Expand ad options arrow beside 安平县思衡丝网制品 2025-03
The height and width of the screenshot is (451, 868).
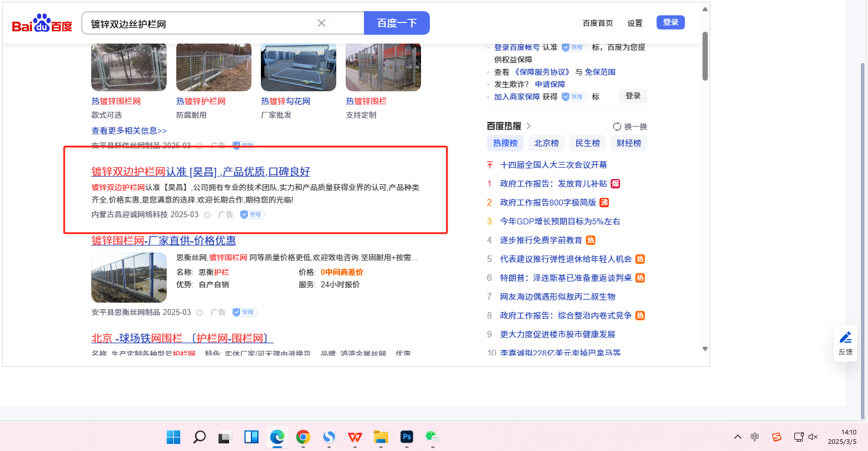click(200, 313)
